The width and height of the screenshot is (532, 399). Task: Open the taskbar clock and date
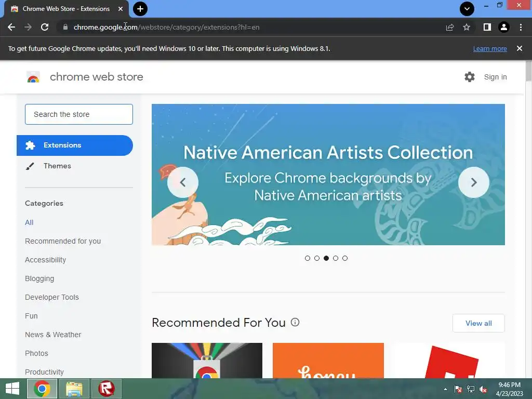pos(509,389)
